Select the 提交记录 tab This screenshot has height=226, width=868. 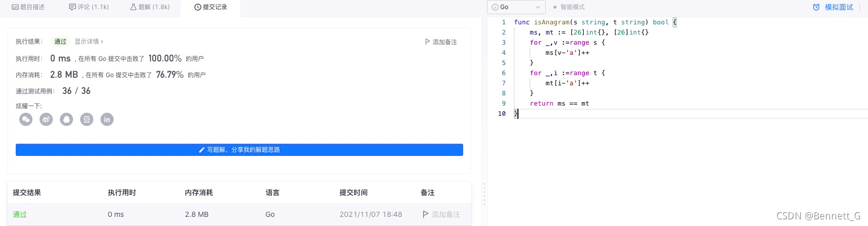pos(211,7)
